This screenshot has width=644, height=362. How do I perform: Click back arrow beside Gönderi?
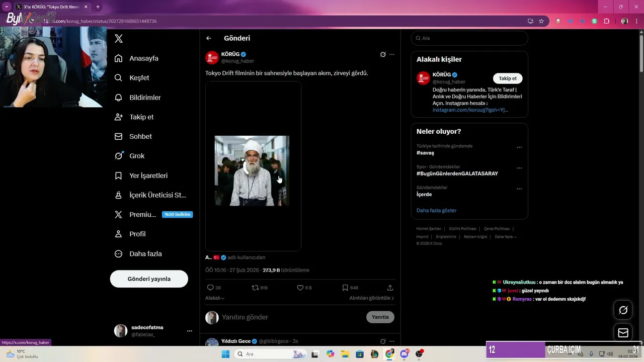pyautogui.click(x=209, y=38)
